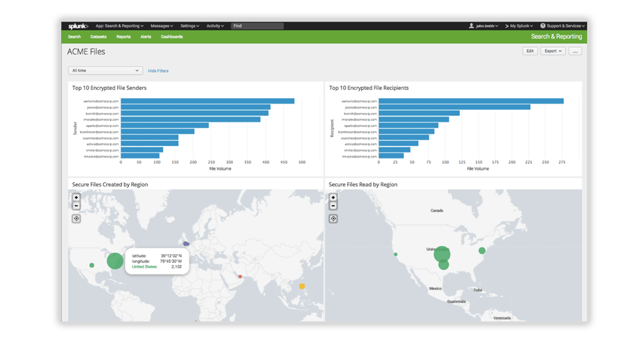This screenshot has height=343, width=644.
Task: Open the App: Search & Reporting menu
Action: [x=119, y=26]
